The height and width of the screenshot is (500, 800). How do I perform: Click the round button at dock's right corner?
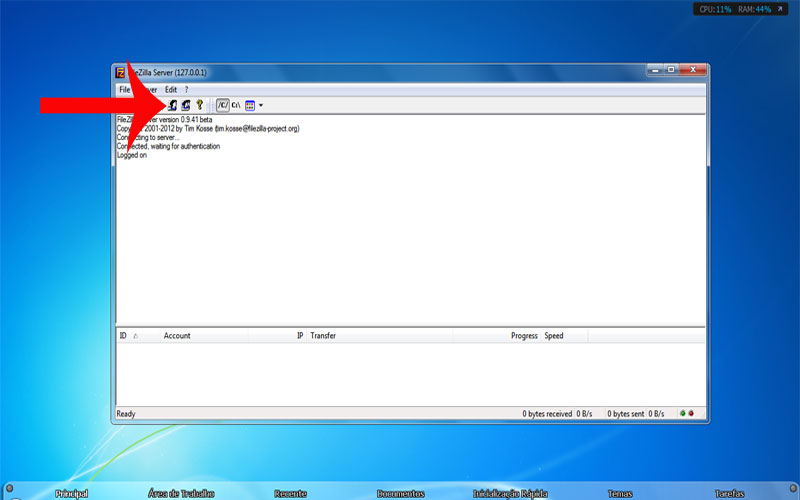coord(792,488)
